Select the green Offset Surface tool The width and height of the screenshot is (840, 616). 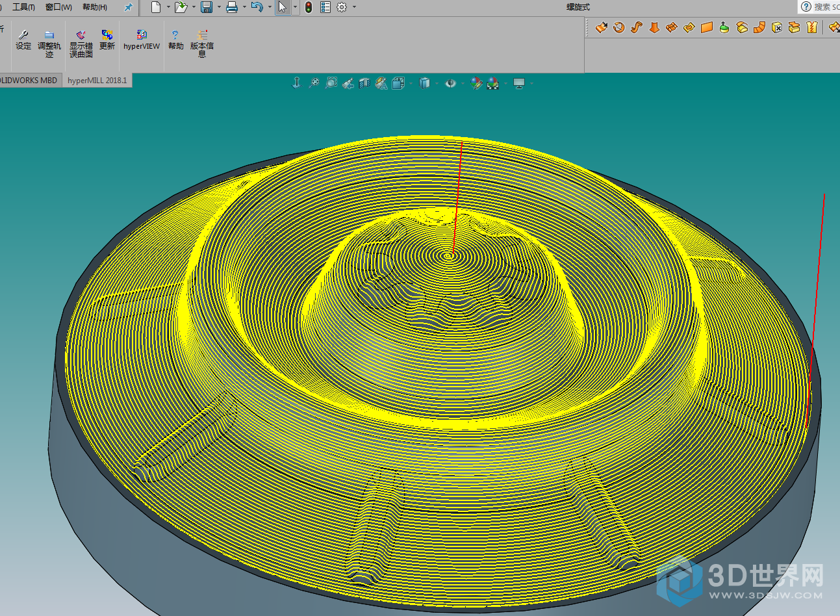pos(724,27)
